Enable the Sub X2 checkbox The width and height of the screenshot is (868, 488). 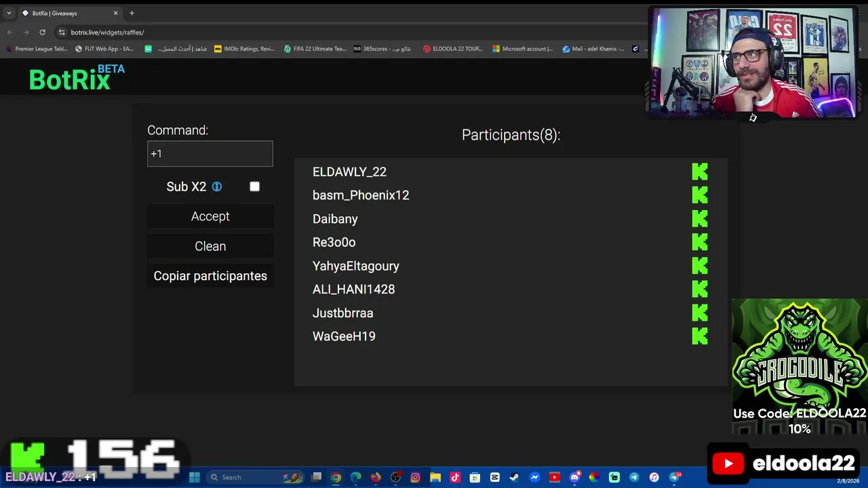(x=254, y=186)
